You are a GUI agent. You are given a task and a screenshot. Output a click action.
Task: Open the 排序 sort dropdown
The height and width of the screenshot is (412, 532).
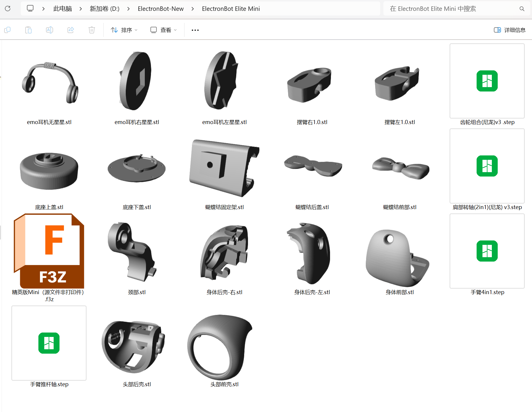click(x=124, y=30)
